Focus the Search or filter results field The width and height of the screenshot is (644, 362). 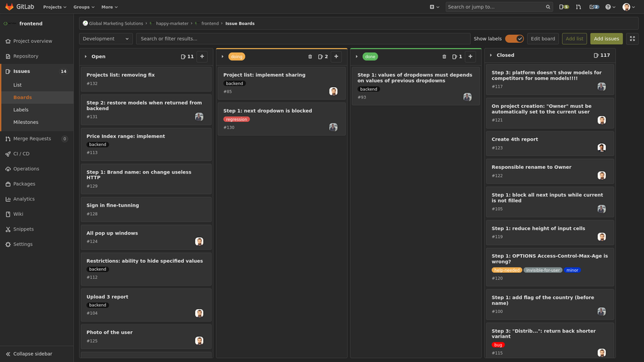[x=303, y=39]
